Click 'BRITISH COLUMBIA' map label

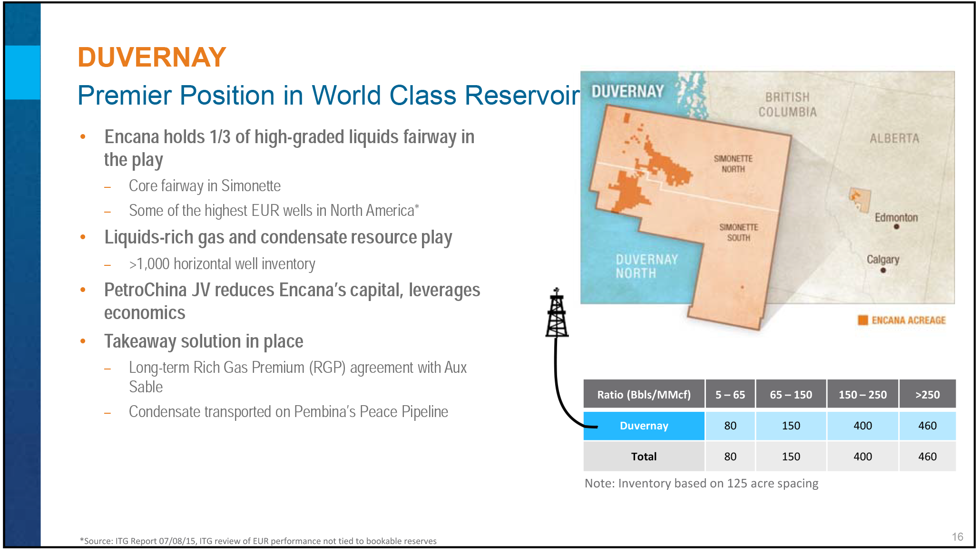[787, 105]
